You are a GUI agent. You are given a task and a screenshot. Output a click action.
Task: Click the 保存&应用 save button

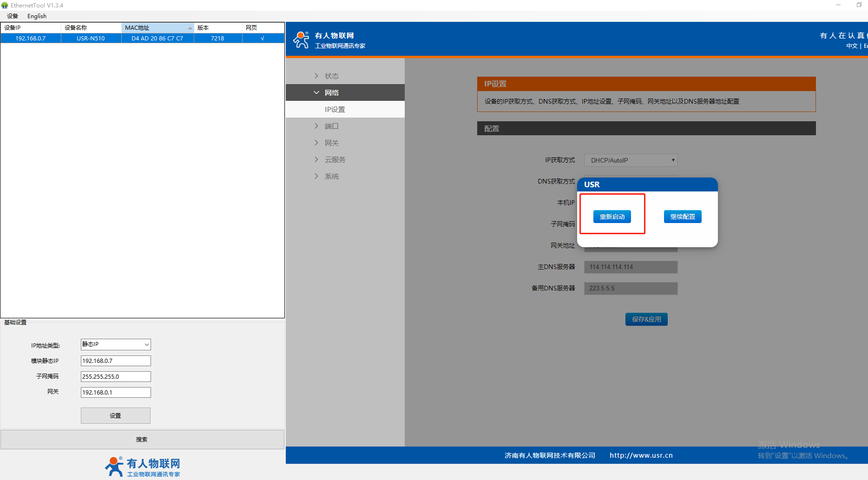coord(646,319)
